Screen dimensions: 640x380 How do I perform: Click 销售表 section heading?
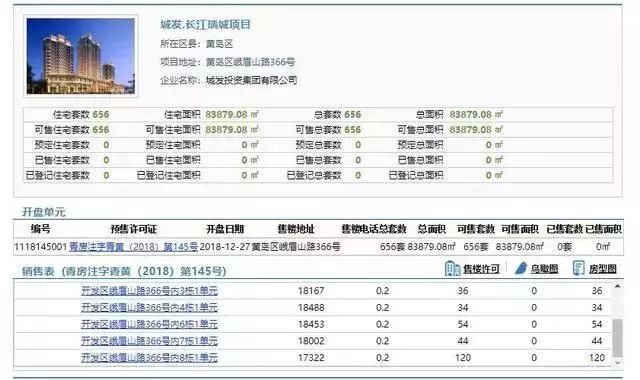(x=124, y=271)
